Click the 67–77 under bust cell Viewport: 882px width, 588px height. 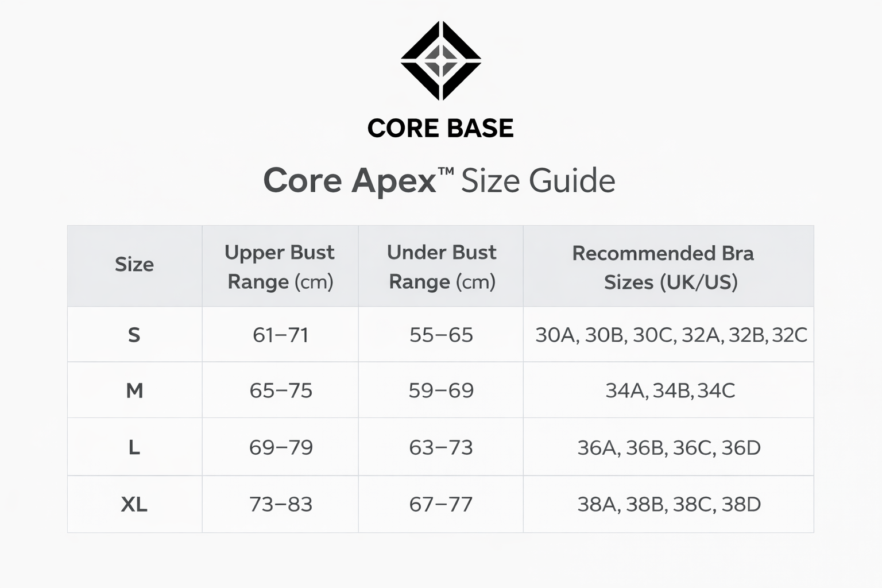(x=441, y=504)
